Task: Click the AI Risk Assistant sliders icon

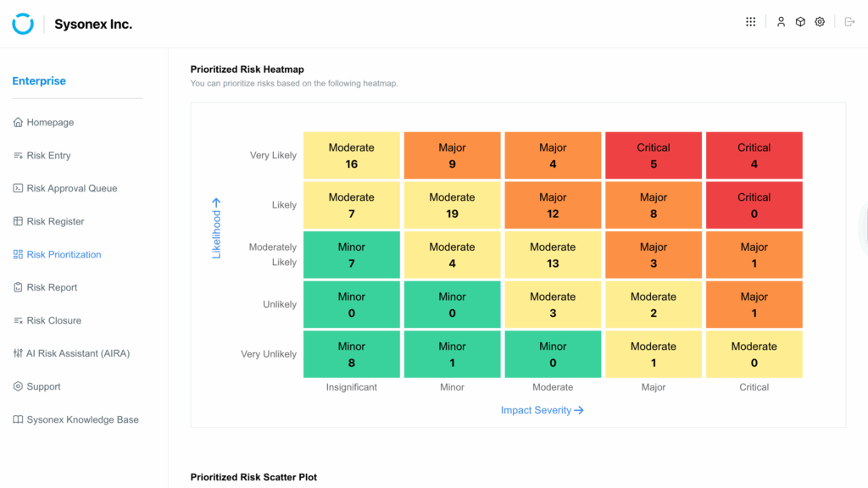Action: pyautogui.click(x=19, y=353)
